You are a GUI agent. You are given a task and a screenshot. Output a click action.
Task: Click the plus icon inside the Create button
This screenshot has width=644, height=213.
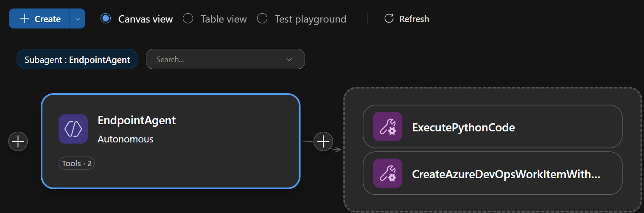pos(25,19)
